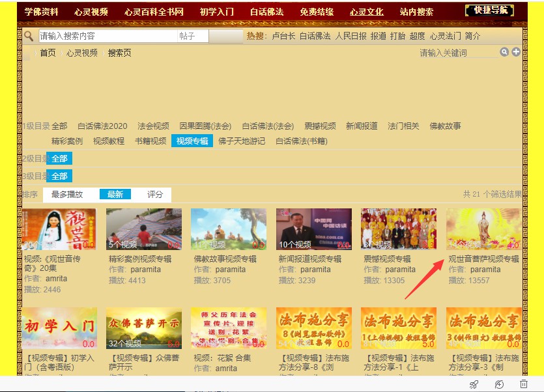Click hot search term 心灵法门
Screen dimensions: 544x392
[x=446, y=36]
